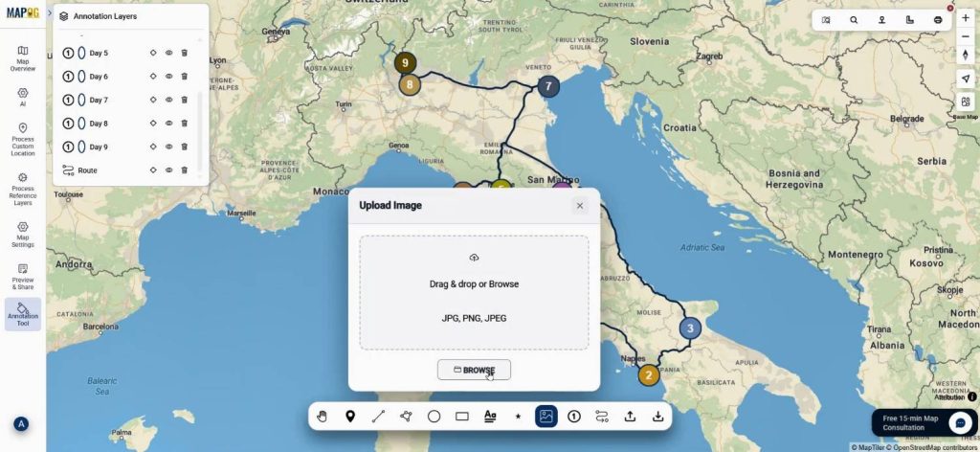Delete the Route layer

[x=185, y=170]
